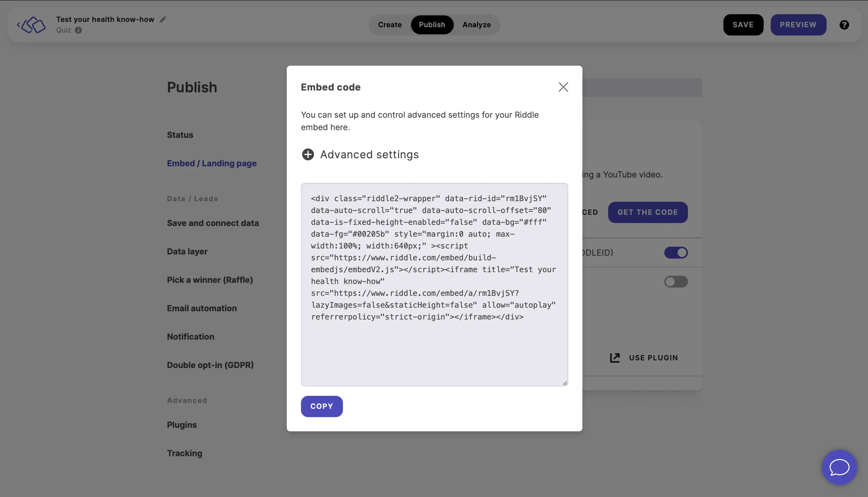
Task: Open the chat support bubble
Action: pos(839,467)
